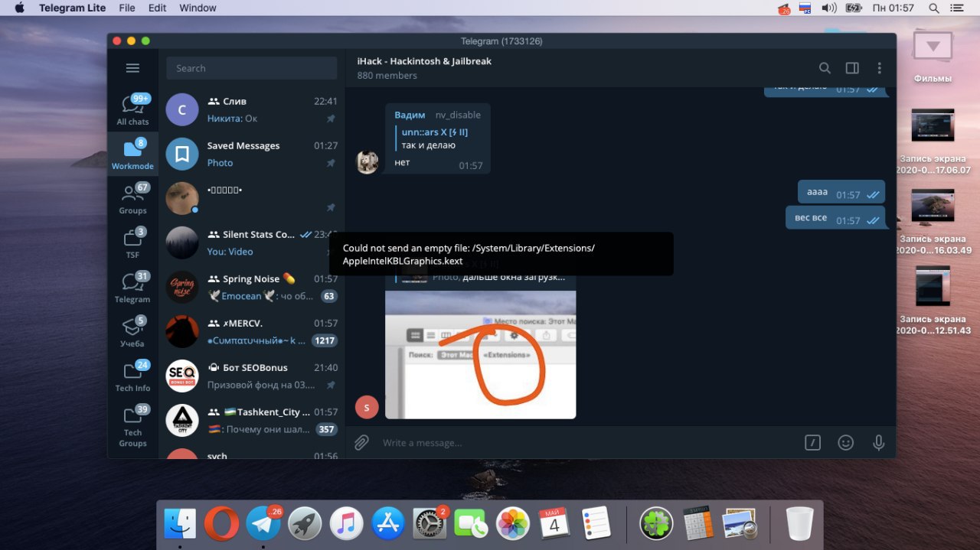Viewport: 980px width, 550px height.
Task: Open Бот SEOBonus chat
Action: point(252,376)
